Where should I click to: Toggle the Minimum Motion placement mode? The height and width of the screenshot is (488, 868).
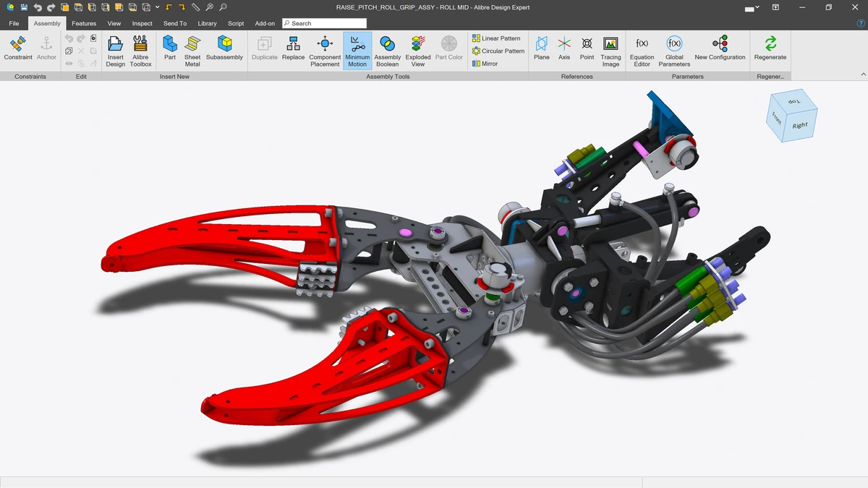(x=357, y=49)
